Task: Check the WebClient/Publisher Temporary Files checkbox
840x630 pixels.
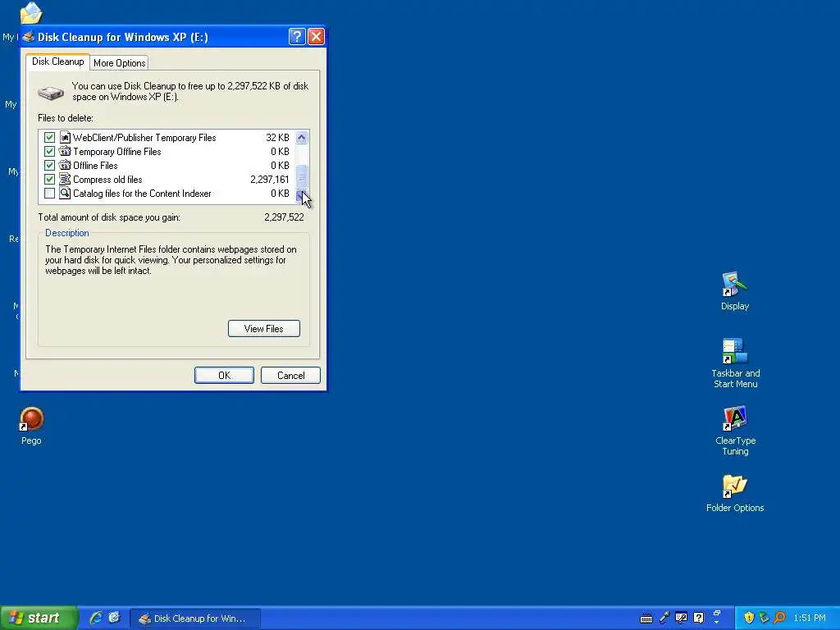Action: coord(50,138)
